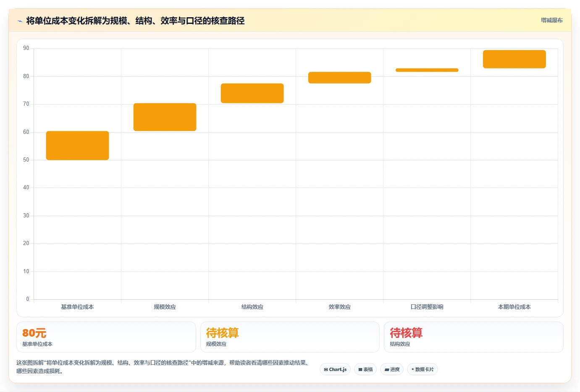Click the 基准单位成本 bar in the chart
Image resolution: width=580 pixels, height=392 pixels.
[x=77, y=146]
